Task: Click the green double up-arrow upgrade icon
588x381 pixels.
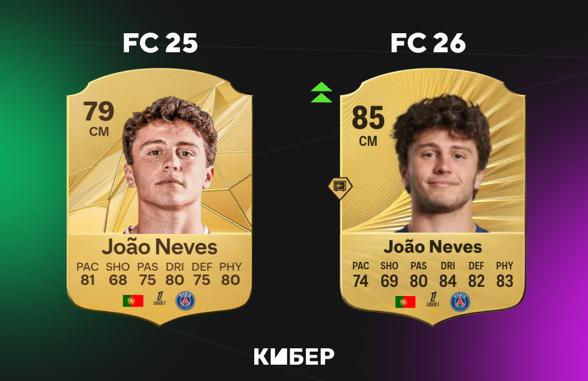Action: pos(321,92)
